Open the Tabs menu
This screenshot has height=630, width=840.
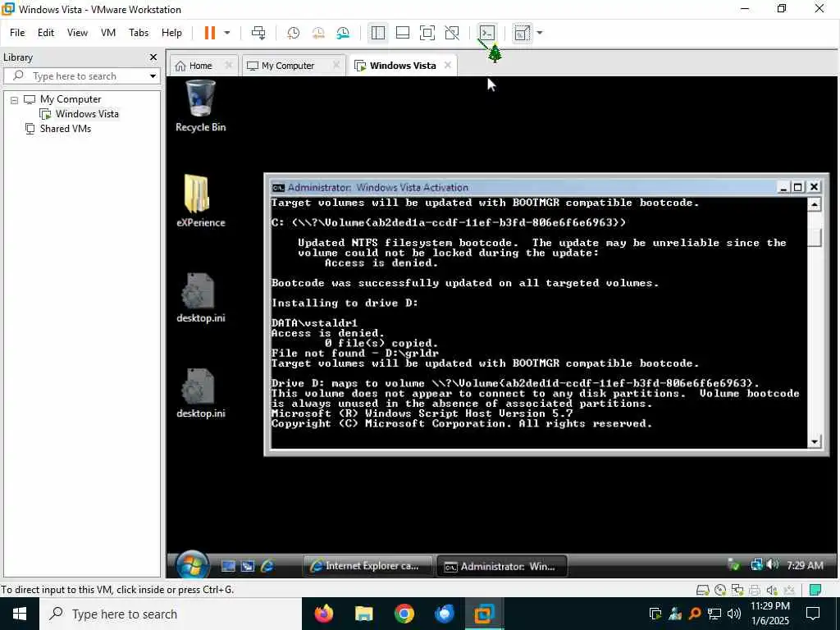coord(139,33)
